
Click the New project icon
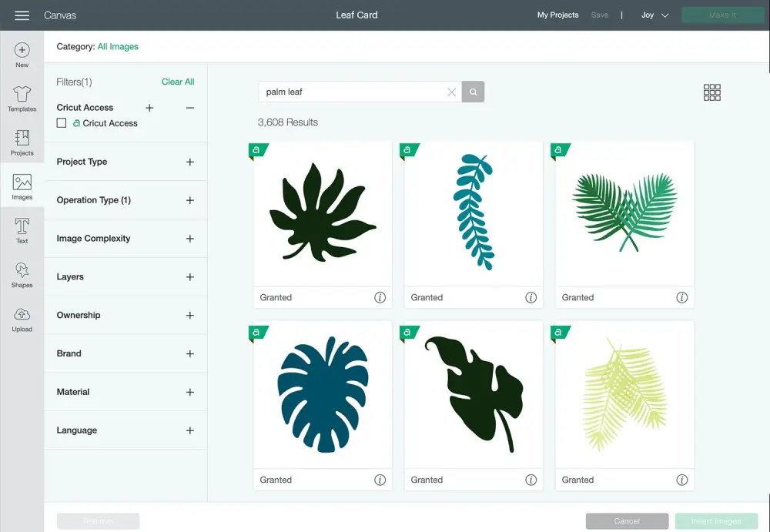click(22, 55)
